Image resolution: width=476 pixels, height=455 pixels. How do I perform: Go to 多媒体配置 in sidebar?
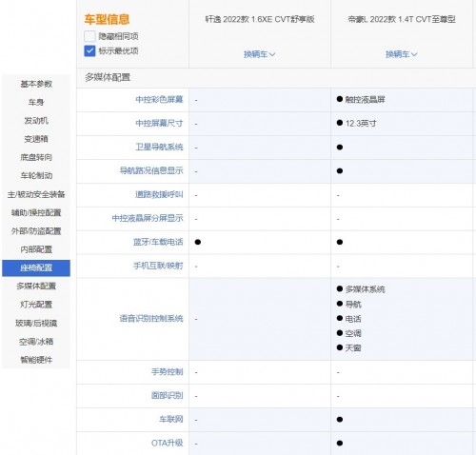pyautogui.click(x=36, y=287)
